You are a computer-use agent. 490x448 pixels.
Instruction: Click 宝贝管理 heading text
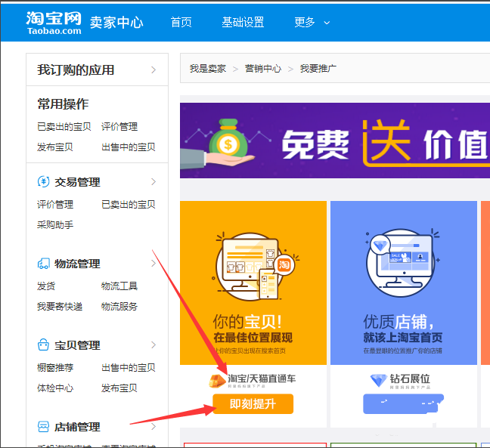(77, 345)
